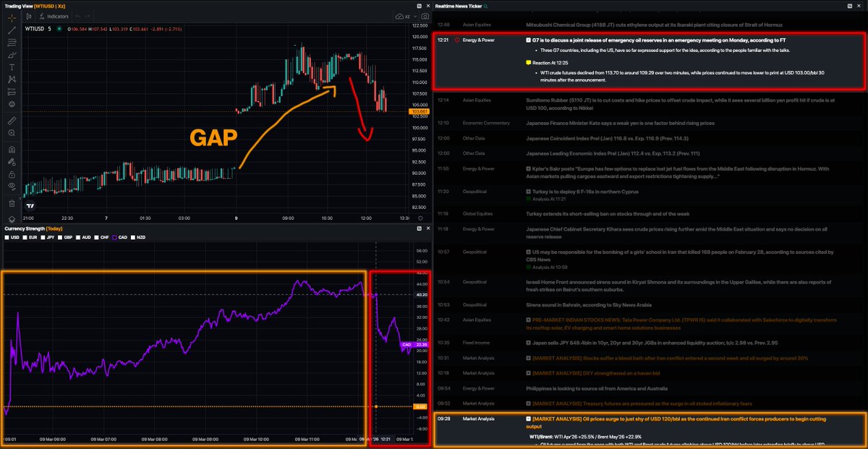Expand the Kpler's Bakr posts story
The height and width of the screenshot is (449, 868).
point(528,168)
